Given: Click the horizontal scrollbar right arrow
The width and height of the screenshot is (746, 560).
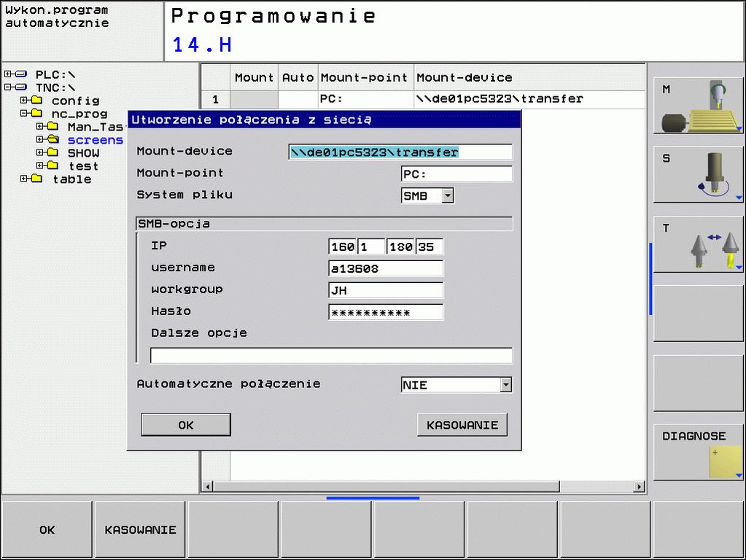Looking at the screenshot, I should pyautogui.click(x=640, y=487).
